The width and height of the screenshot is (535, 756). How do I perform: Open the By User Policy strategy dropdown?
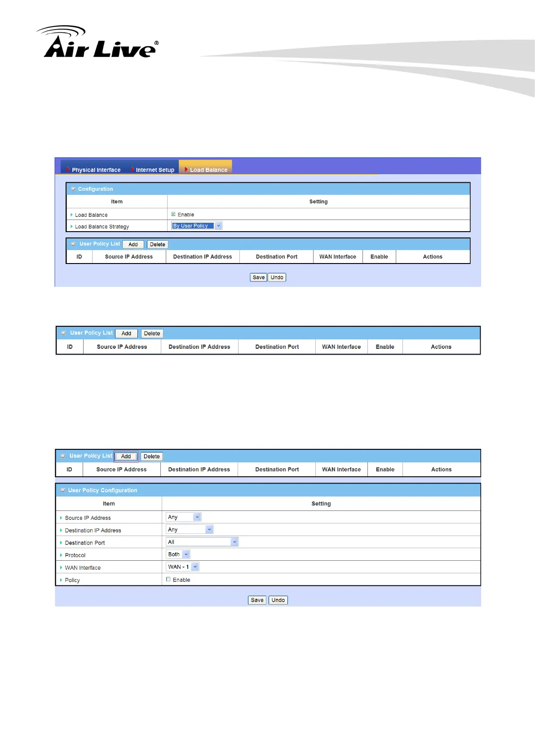[197, 226]
